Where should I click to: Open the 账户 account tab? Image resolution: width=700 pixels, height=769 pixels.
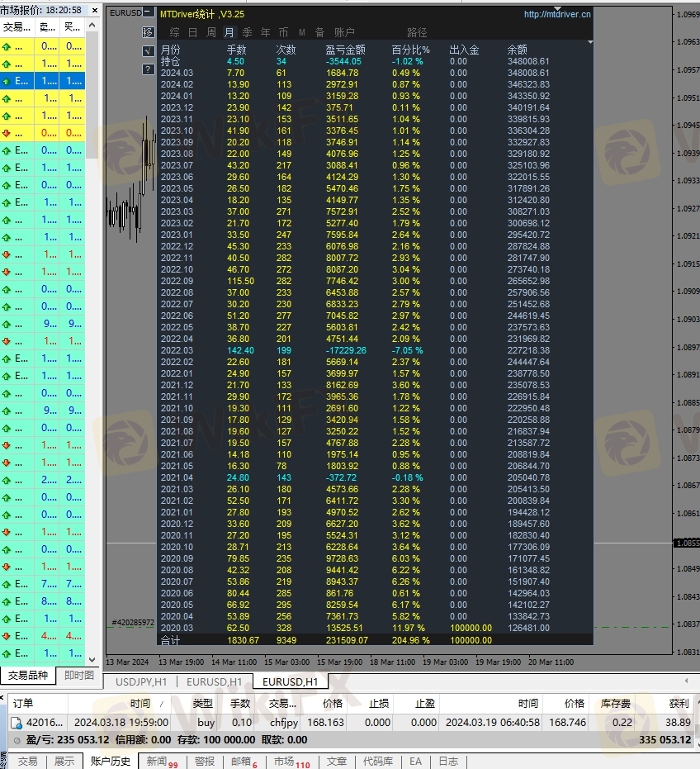[x=344, y=32]
